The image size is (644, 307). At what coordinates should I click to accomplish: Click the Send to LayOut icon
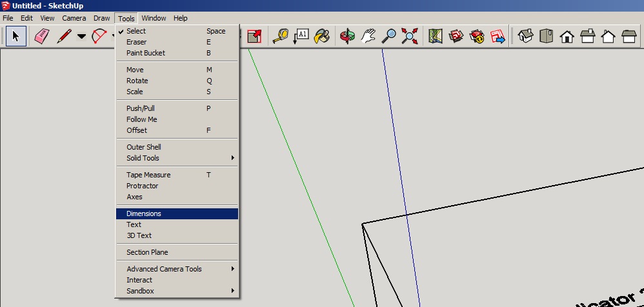click(498, 36)
